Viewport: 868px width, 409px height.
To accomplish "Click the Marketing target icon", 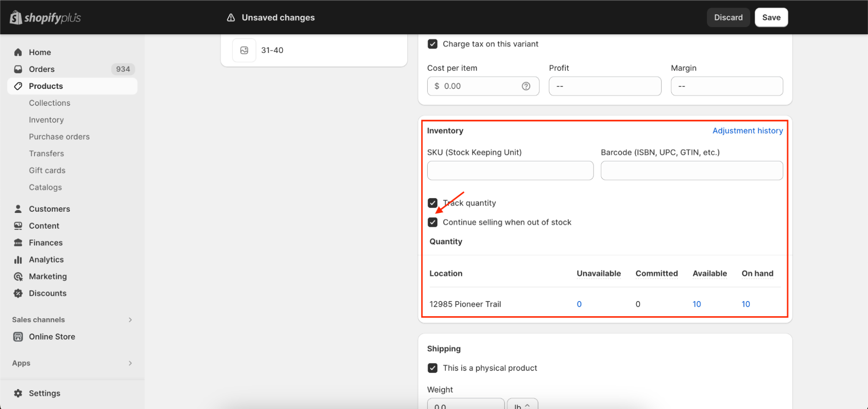I will pos(18,277).
